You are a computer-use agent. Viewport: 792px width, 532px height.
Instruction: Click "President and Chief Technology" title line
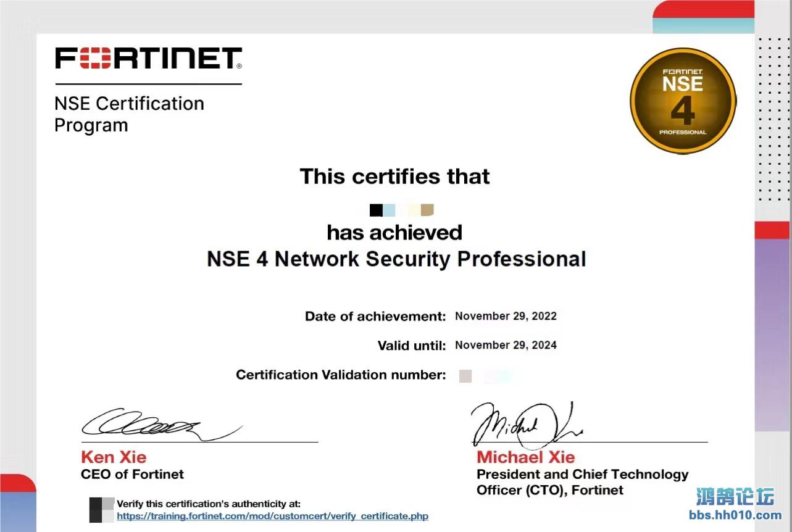(582, 475)
